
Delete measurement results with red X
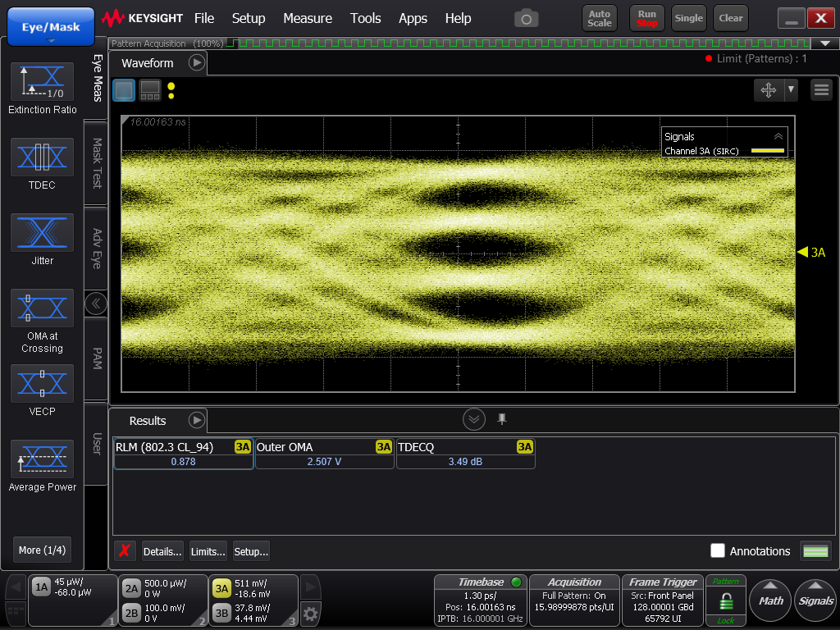point(124,551)
